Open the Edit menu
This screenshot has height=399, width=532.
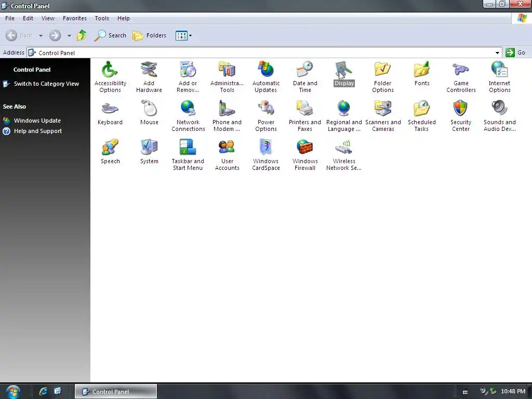[28, 18]
